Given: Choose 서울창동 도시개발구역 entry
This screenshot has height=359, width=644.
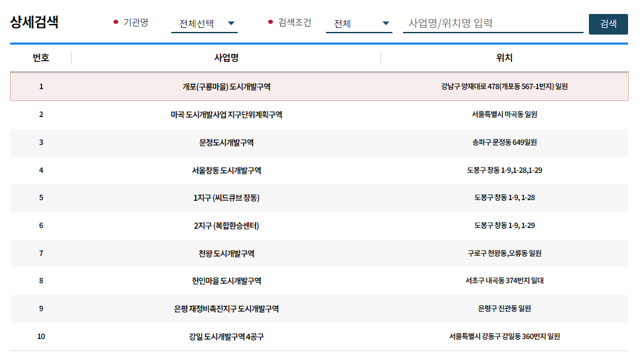Looking at the screenshot, I should [226, 170].
